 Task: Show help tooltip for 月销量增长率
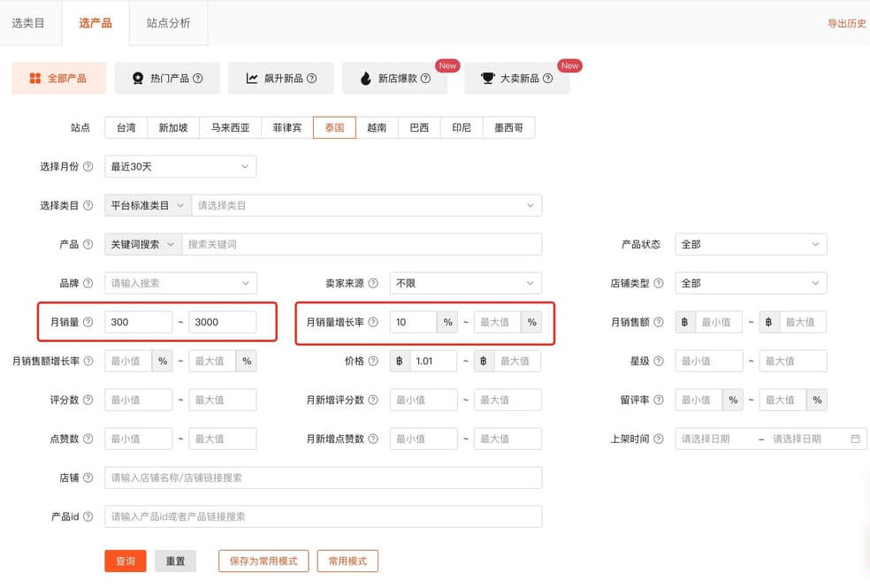click(x=373, y=322)
